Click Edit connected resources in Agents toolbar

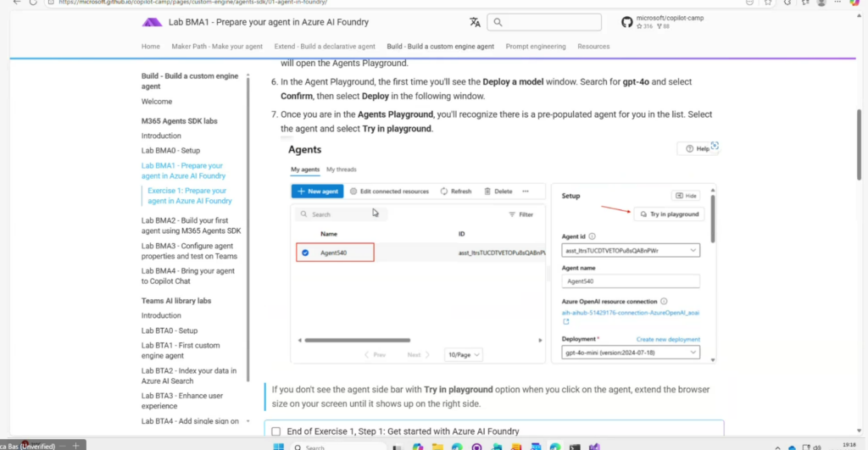389,191
